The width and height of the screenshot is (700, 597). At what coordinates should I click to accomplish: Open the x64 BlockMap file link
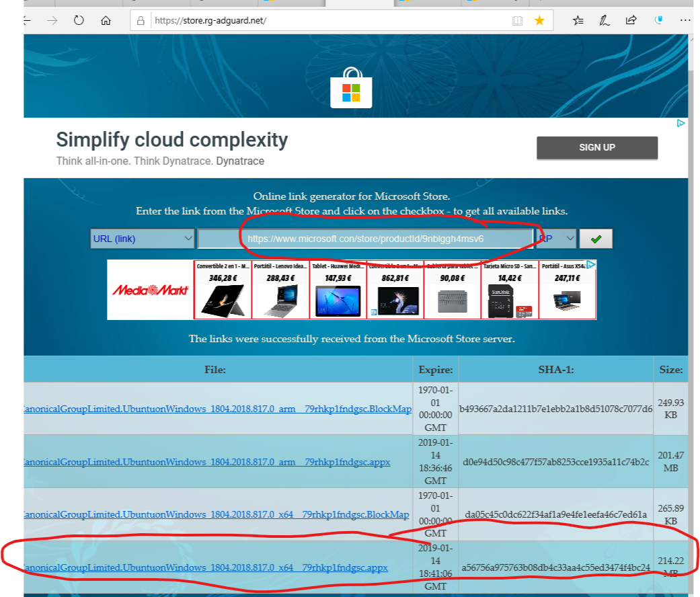click(216, 514)
